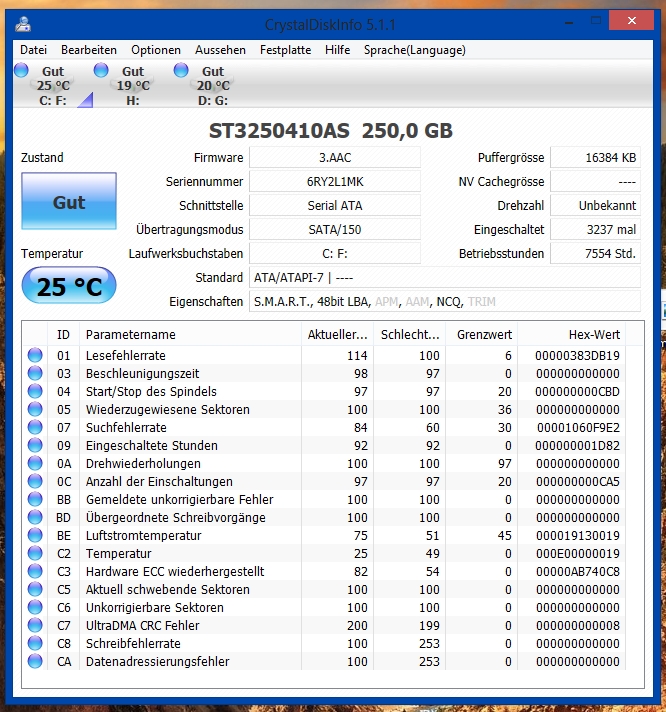Click status orb for Unkorrigierbare Sektoren
The image size is (666, 712).
35,607
